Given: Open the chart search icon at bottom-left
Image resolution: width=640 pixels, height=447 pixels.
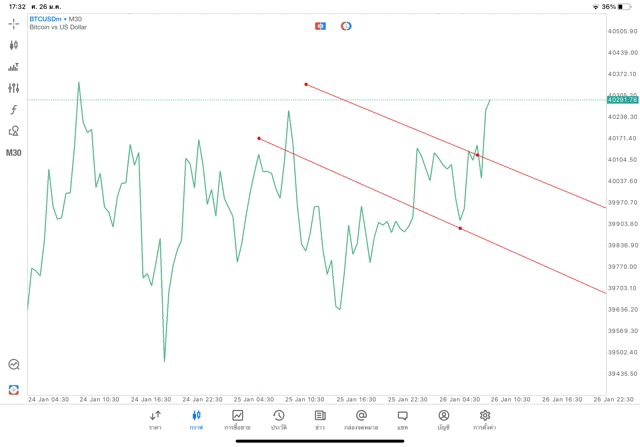Looking at the screenshot, I should point(14,365).
